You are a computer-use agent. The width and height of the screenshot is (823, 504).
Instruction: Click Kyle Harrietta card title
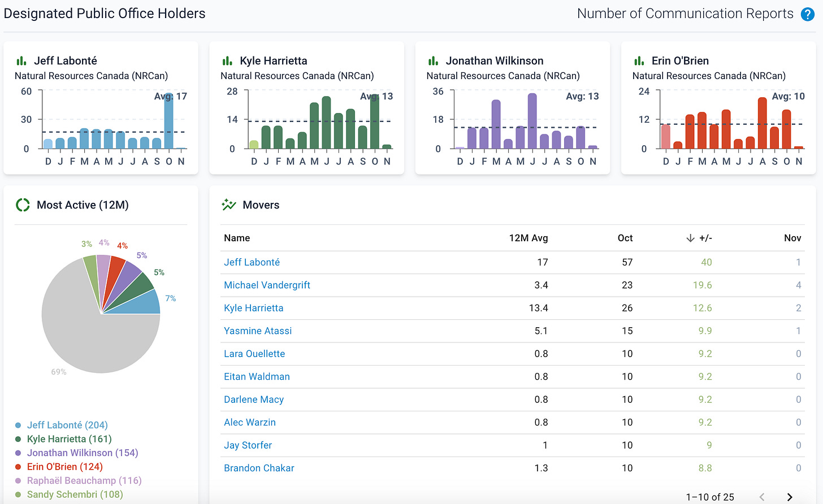pos(274,60)
